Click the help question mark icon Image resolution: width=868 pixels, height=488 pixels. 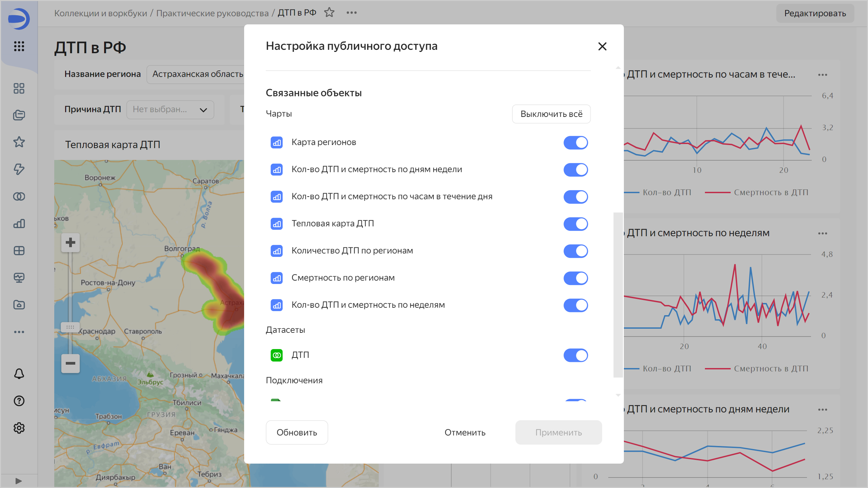[x=19, y=401]
